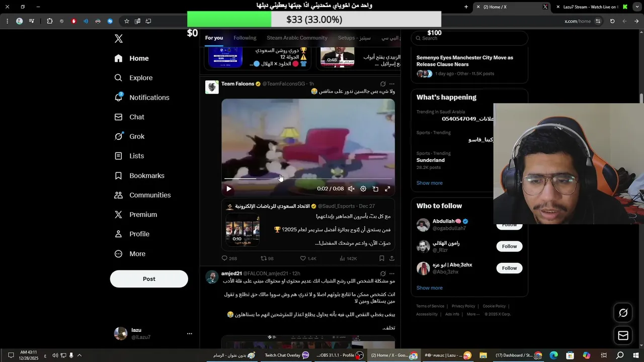Toggle video picture-in-picture mode
This screenshot has width=644, height=362.
(x=375, y=189)
